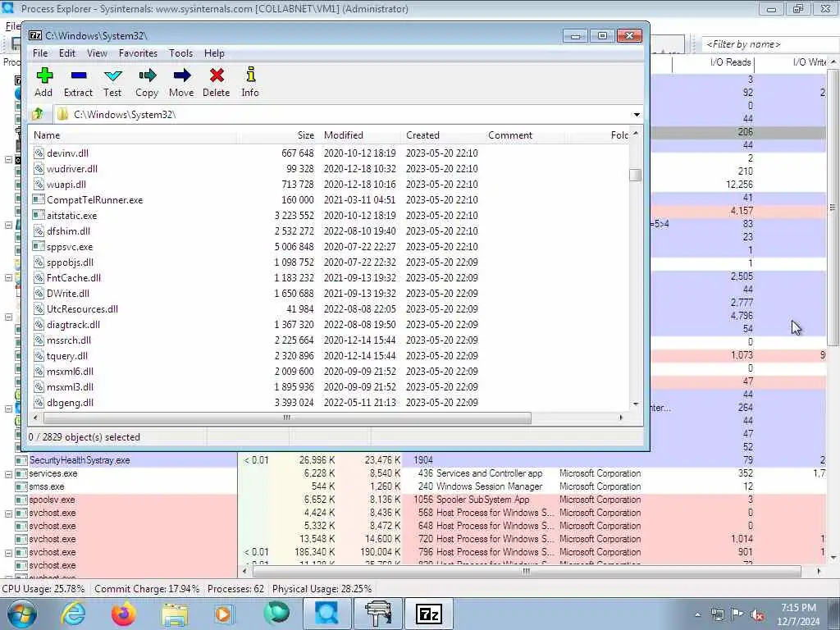Select SecurityHealthSystray.exe in Process Explorer
The width and height of the screenshot is (840, 630).
click(x=80, y=460)
